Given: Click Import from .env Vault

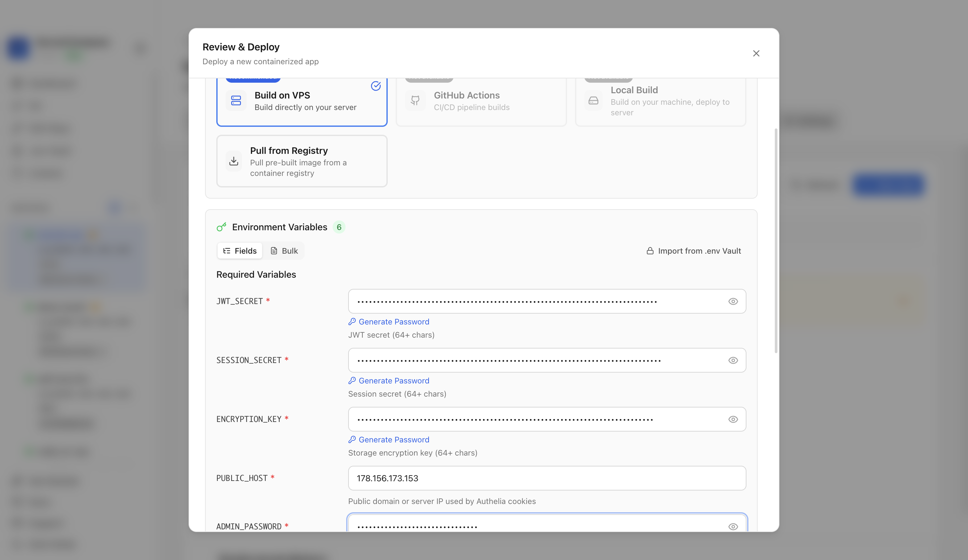Looking at the screenshot, I should pyautogui.click(x=694, y=251).
